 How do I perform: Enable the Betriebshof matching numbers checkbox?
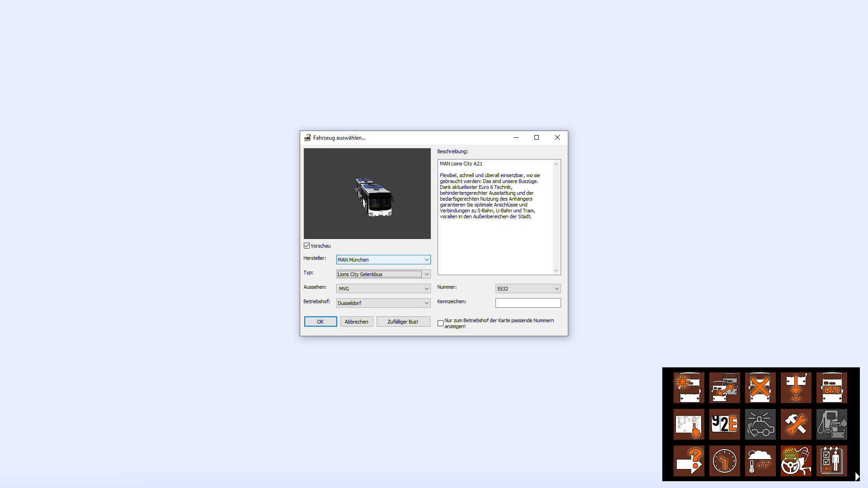441,324
